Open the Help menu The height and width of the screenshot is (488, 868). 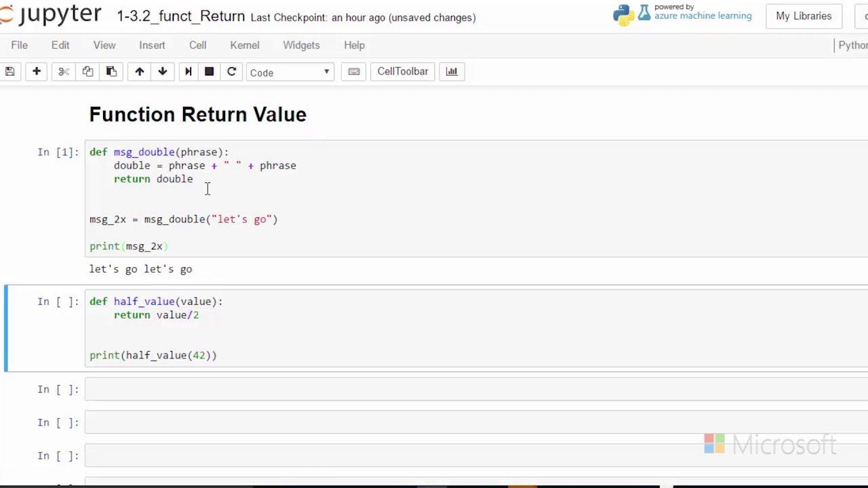[354, 45]
